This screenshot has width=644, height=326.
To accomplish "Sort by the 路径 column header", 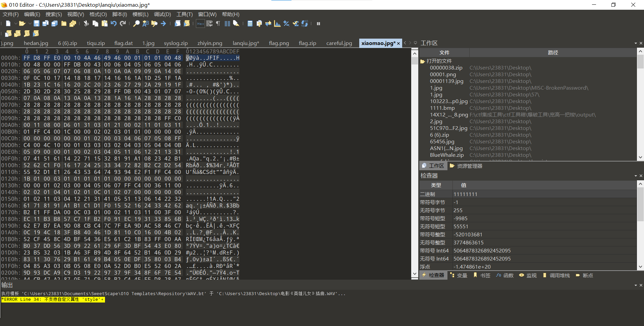I will click(x=553, y=53).
